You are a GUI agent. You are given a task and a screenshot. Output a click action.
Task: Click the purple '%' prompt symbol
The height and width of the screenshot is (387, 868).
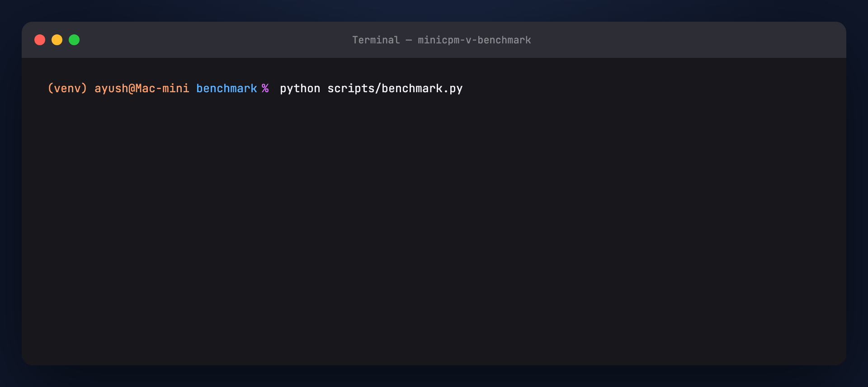(x=265, y=88)
